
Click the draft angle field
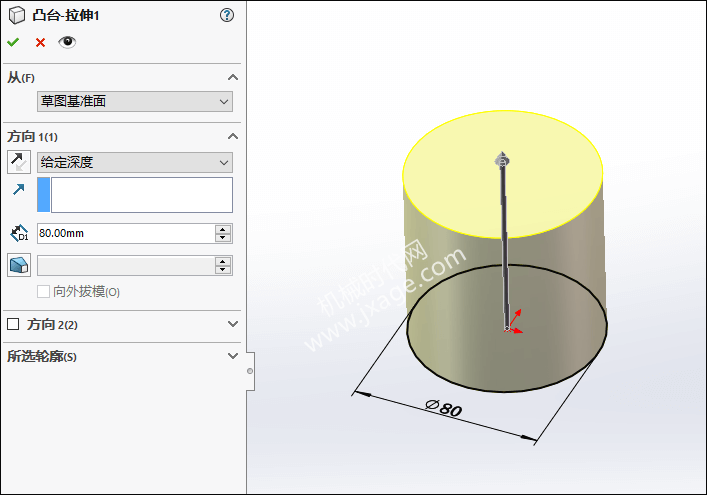pos(126,266)
